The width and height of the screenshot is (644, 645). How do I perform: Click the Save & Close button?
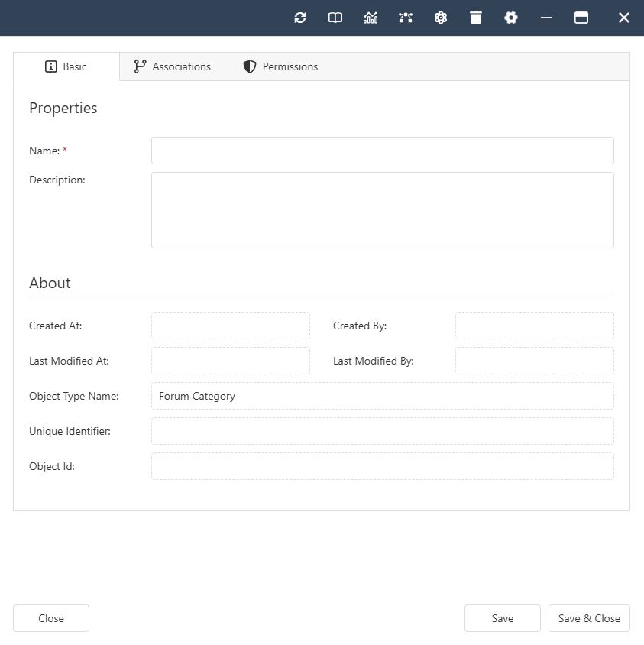(x=589, y=618)
